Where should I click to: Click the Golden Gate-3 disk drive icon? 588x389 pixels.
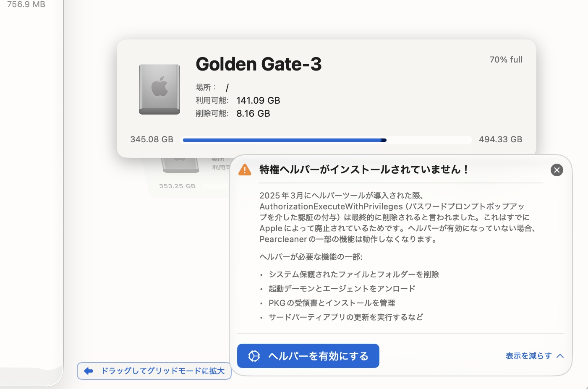159,89
